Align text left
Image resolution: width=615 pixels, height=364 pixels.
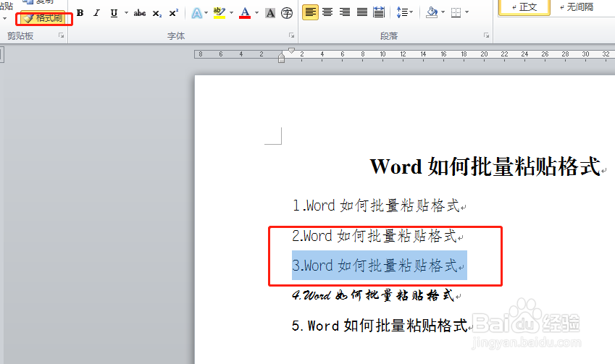click(x=310, y=12)
